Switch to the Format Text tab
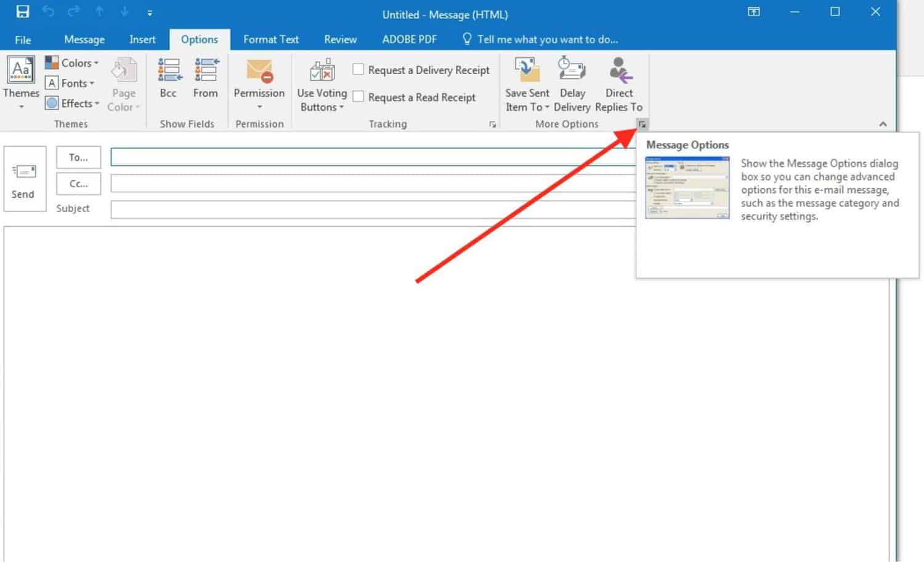This screenshot has height=562, width=924. tap(270, 39)
